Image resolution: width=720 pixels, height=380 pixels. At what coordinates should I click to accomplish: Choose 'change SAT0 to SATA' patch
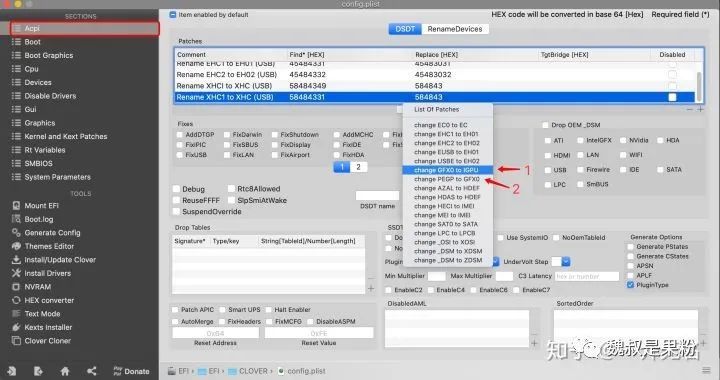(447, 224)
